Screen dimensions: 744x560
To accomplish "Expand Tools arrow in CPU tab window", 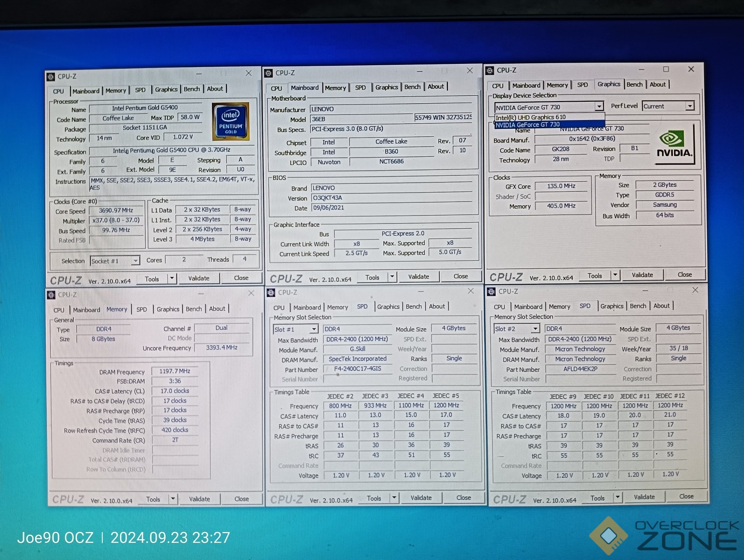I will coord(172,279).
